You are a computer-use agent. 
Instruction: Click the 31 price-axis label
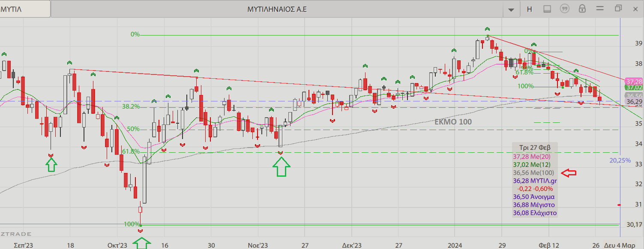[x=638, y=205]
